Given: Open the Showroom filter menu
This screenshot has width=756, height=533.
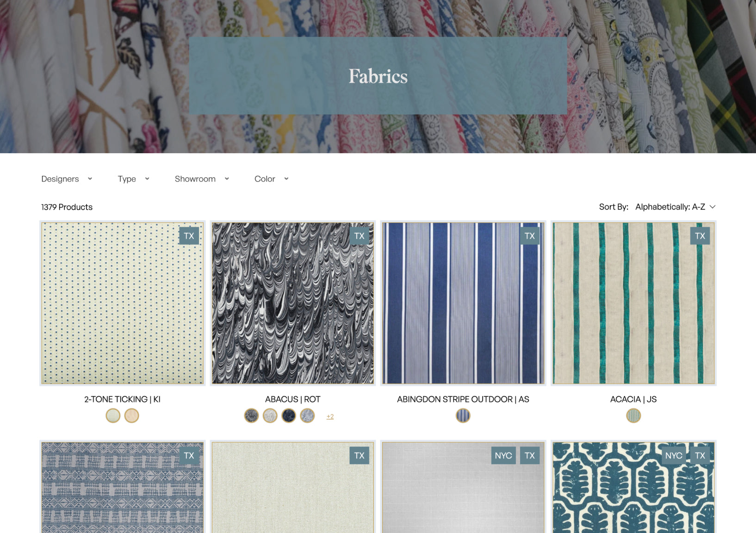Looking at the screenshot, I should pyautogui.click(x=202, y=179).
